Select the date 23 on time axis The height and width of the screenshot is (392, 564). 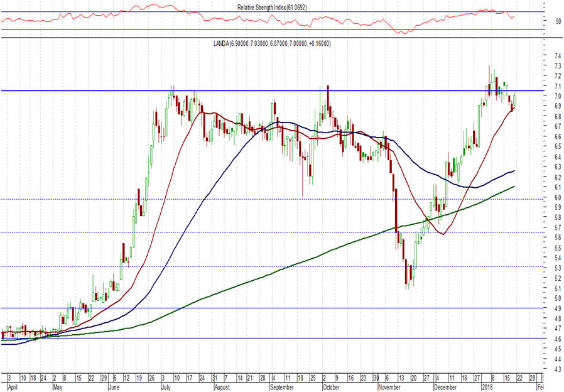tap(363, 378)
